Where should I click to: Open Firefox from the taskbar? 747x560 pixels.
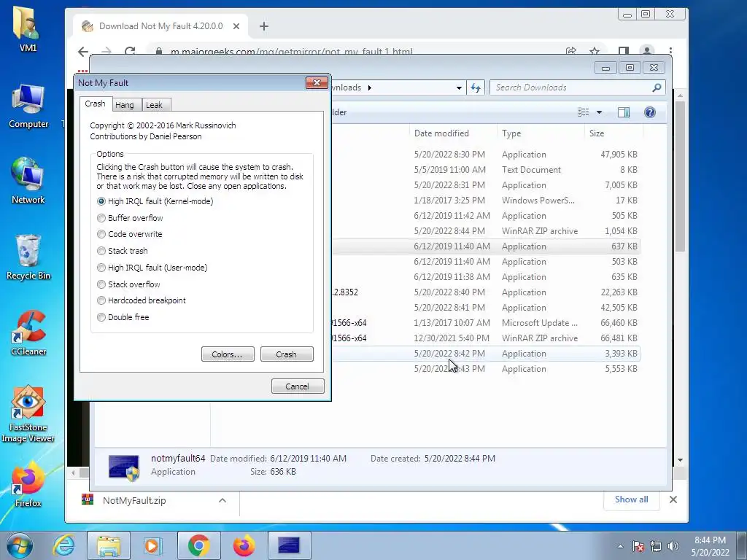pos(244,545)
